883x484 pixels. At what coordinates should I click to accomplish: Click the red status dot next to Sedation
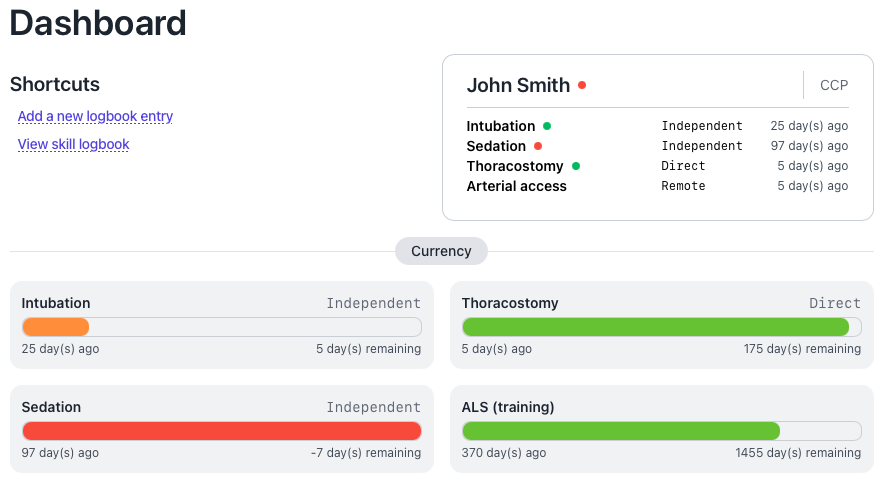tap(538, 146)
